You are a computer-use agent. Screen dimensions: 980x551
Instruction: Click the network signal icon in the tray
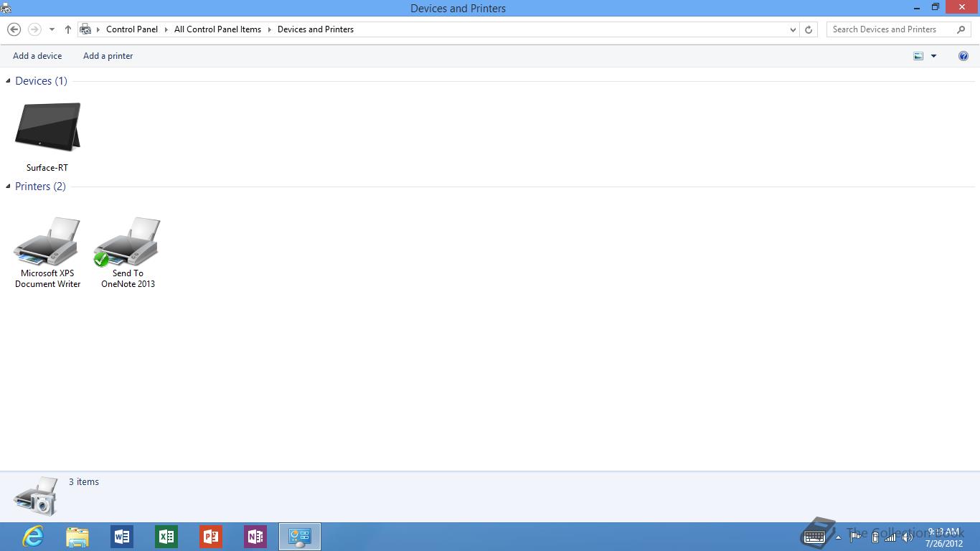tap(890, 537)
